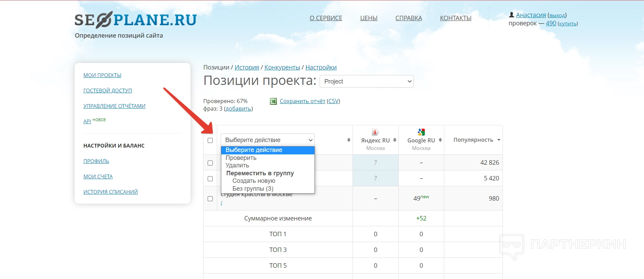Select highlighted Выберите действие option in list
This screenshot has width=644, height=279.
(268, 150)
